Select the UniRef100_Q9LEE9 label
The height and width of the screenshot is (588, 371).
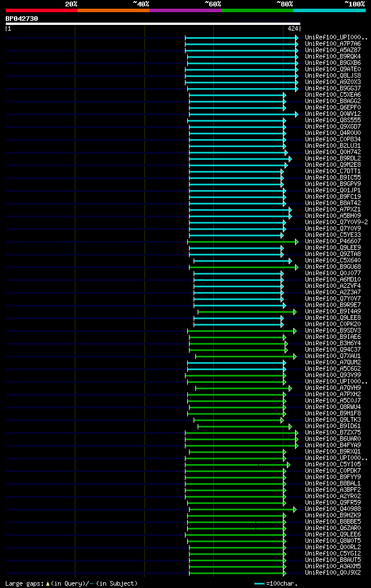pos(333,248)
